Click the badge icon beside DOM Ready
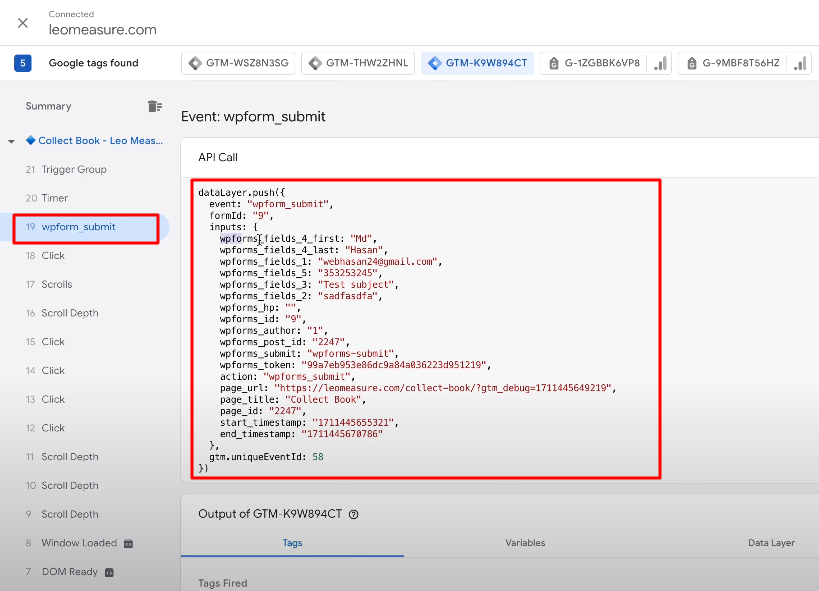 109,573
